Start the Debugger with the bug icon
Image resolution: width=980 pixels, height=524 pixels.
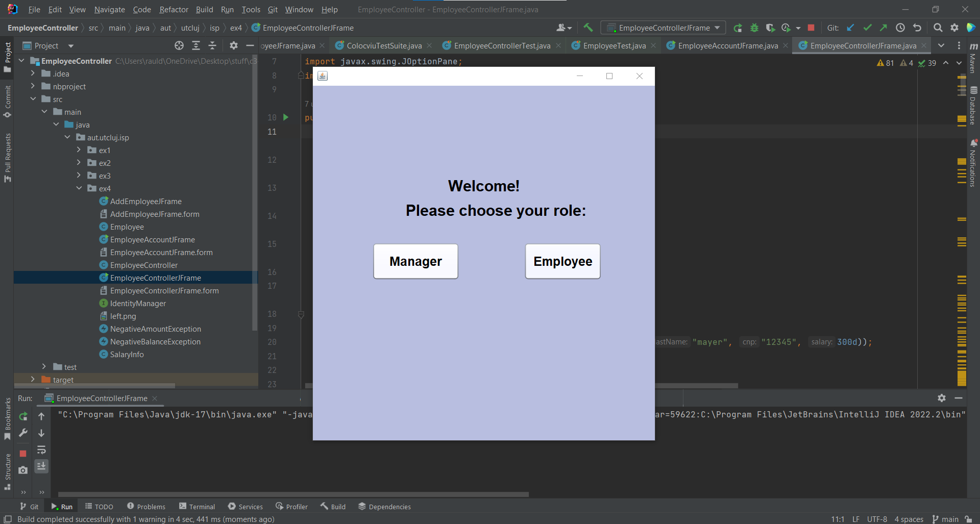(x=755, y=28)
